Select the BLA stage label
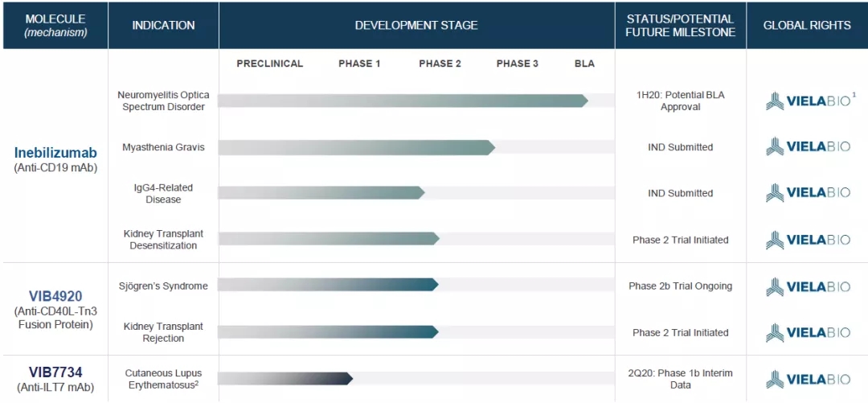 click(x=584, y=64)
